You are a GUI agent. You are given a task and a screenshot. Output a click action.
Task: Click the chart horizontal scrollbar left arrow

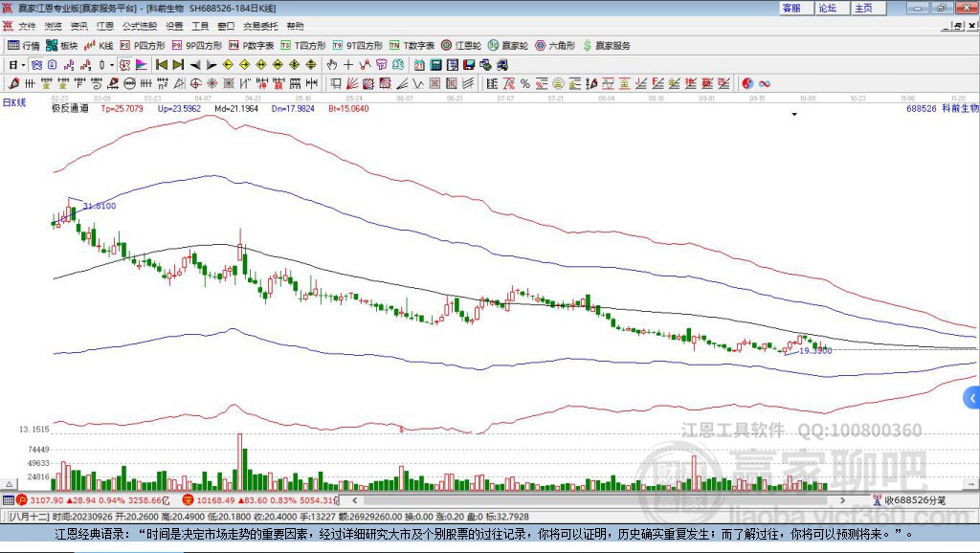click(355, 500)
